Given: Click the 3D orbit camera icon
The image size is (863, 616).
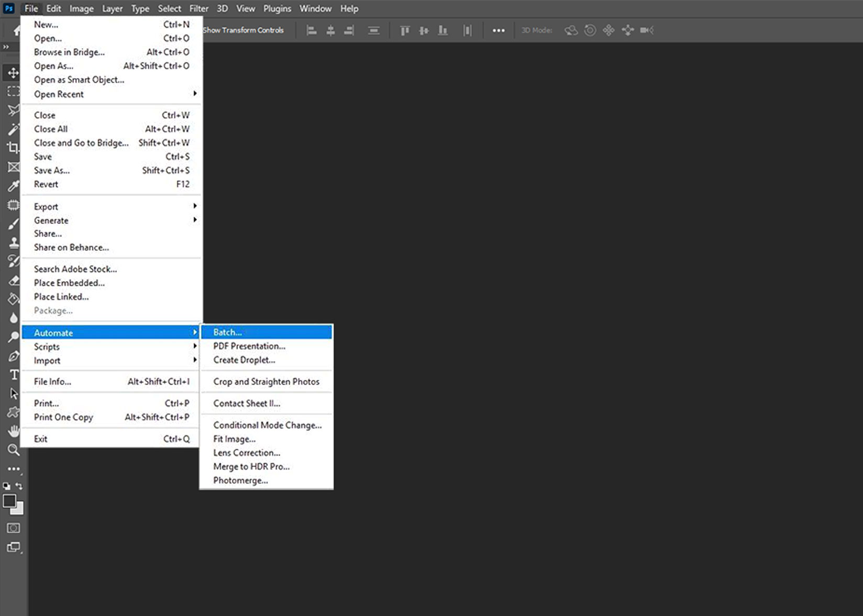Looking at the screenshot, I should [x=571, y=30].
